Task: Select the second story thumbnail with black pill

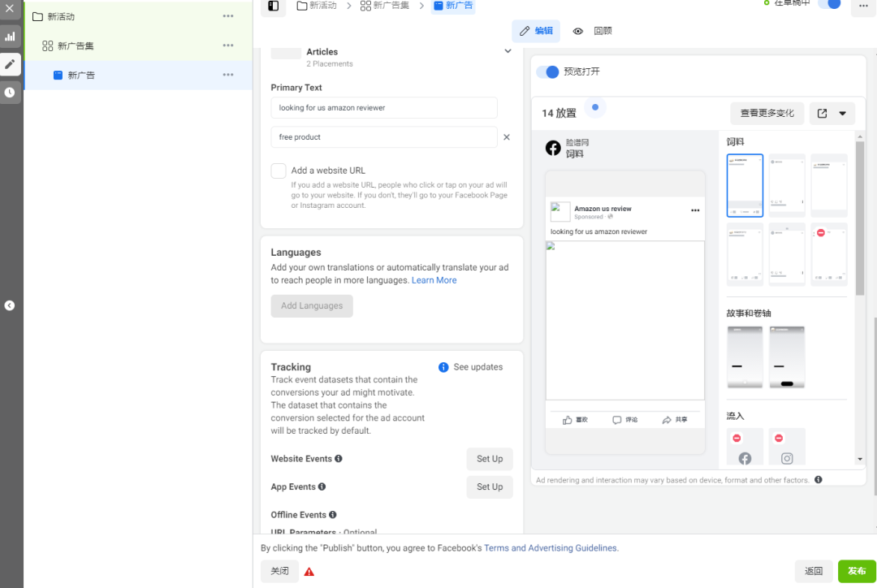Action: (787, 357)
